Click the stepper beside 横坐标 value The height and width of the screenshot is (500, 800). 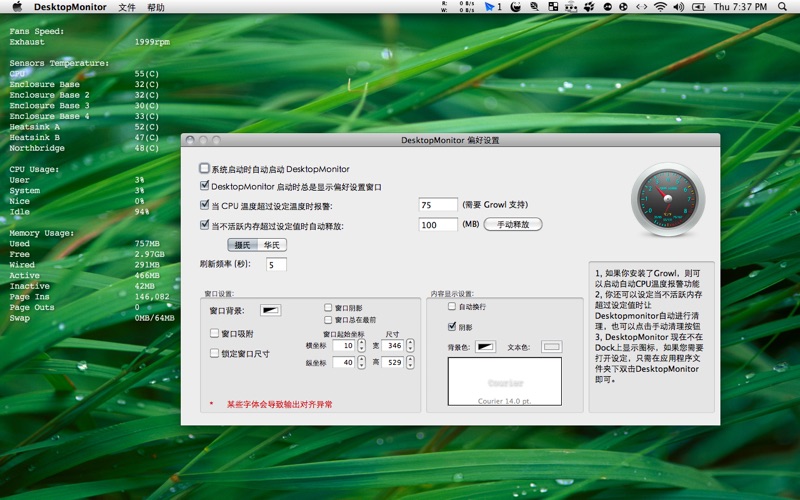(x=362, y=345)
